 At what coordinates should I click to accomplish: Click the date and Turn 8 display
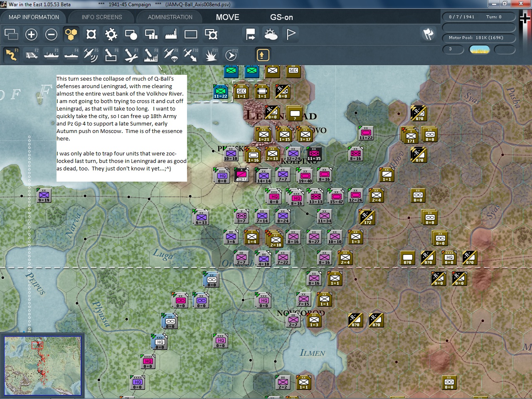pyautogui.click(x=478, y=17)
